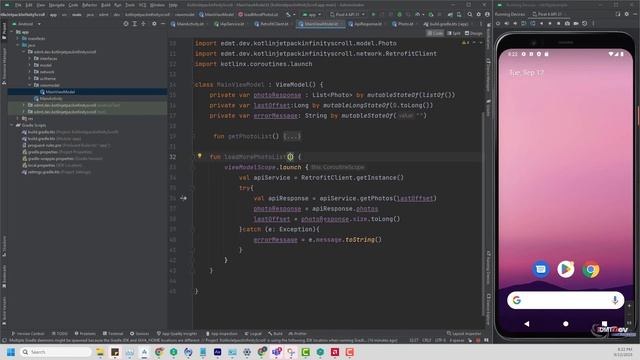Tap the voice search microphone on emulator

pyautogui.click(x=615, y=300)
